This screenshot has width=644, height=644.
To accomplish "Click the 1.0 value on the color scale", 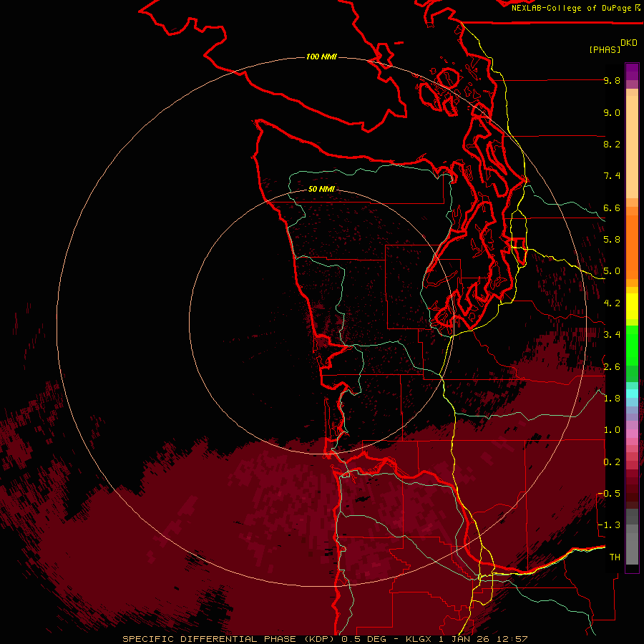I will coord(612,430).
